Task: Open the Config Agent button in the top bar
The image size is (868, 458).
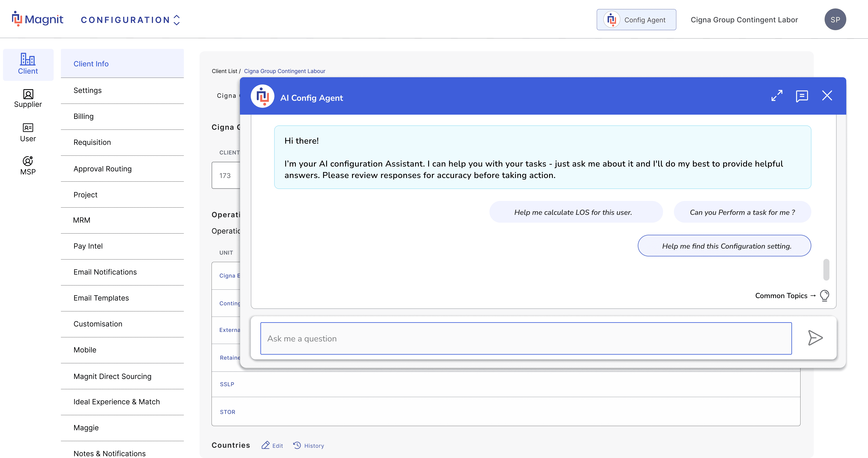Action: [x=636, y=20]
